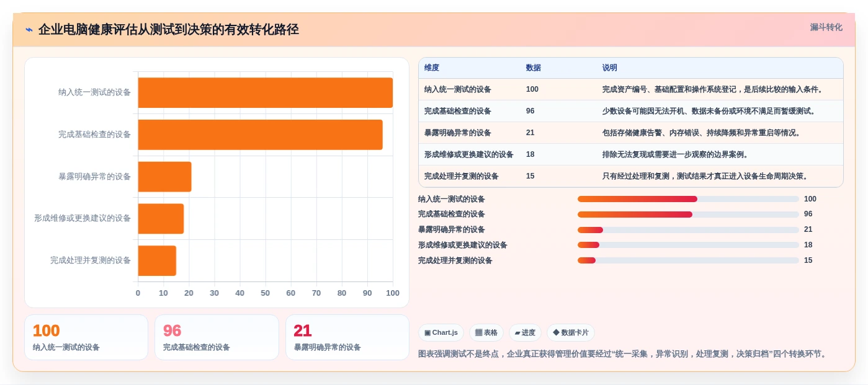Click description starting 排除无法复现
The height and width of the screenshot is (385, 868).
[676, 154]
